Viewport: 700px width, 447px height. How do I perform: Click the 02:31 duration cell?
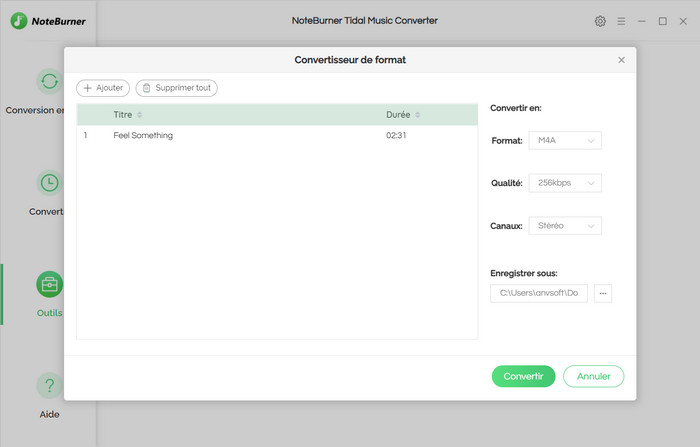(x=396, y=135)
